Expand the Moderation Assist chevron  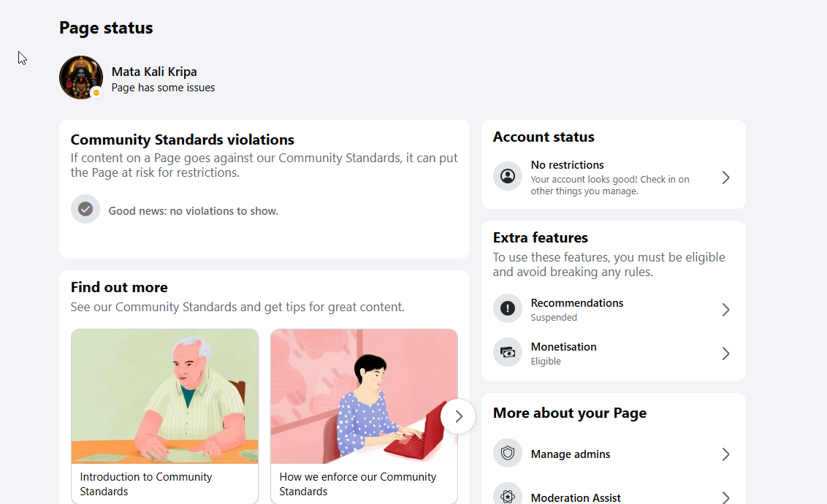[x=725, y=497]
